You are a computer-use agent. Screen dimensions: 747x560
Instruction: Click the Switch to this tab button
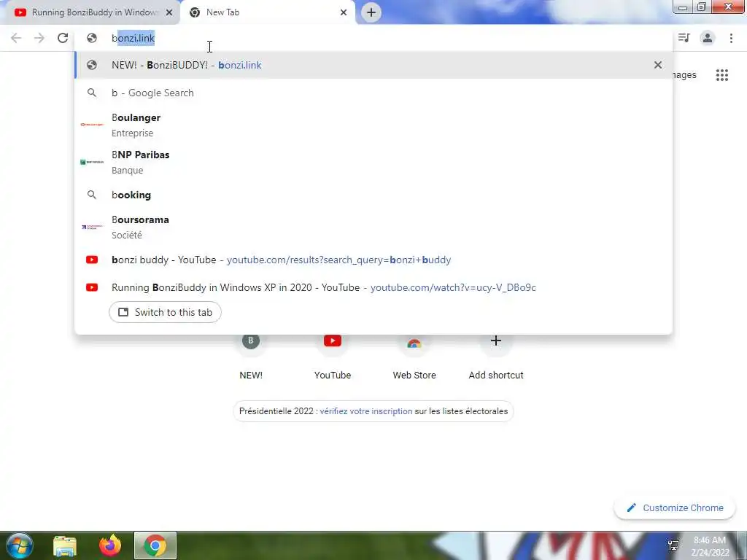(x=165, y=312)
